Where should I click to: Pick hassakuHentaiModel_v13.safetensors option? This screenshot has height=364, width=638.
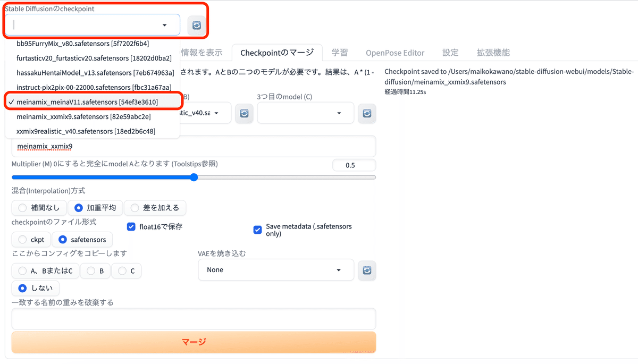[92, 72]
